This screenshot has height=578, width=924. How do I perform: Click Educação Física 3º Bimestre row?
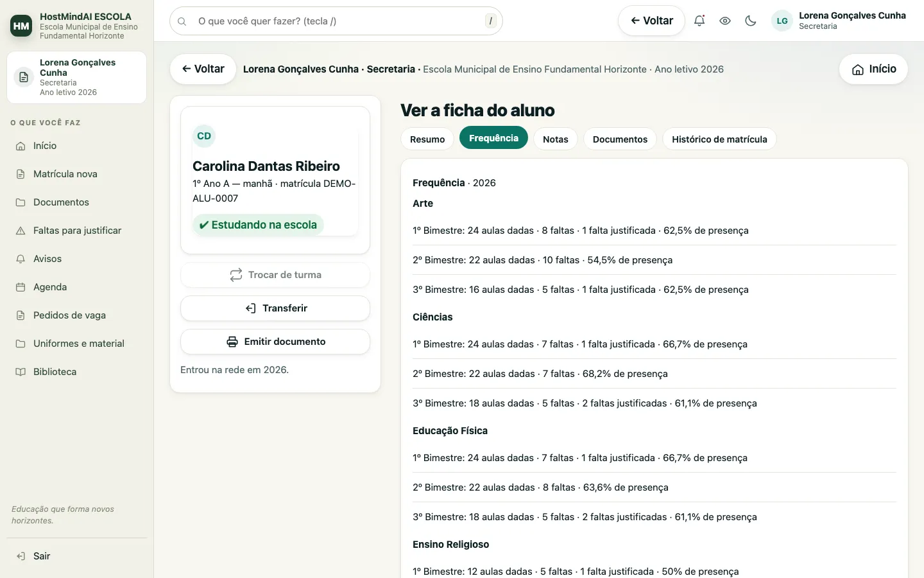654,517
